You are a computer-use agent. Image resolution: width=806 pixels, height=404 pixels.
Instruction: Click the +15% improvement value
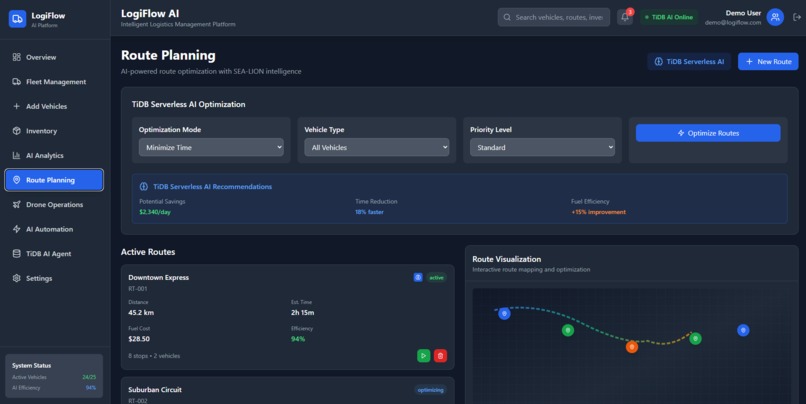pos(598,212)
